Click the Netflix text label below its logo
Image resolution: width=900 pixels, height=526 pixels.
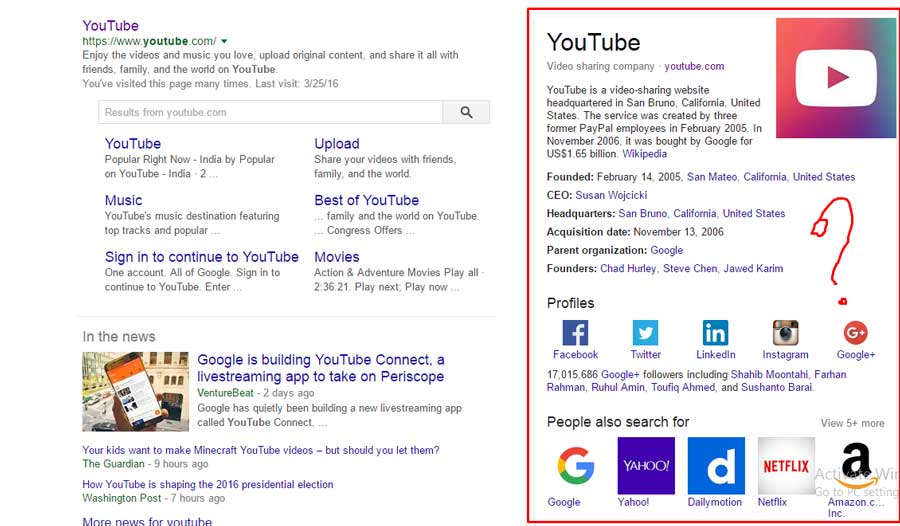tap(772, 502)
